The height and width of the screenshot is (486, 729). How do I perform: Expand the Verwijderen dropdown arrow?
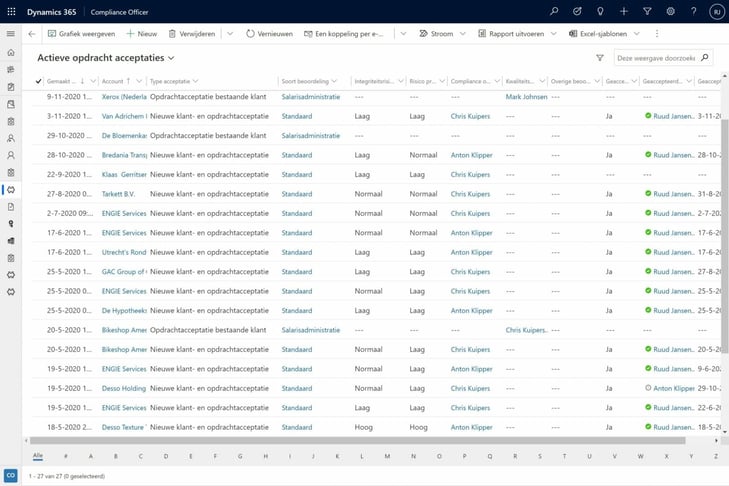[230, 33]
